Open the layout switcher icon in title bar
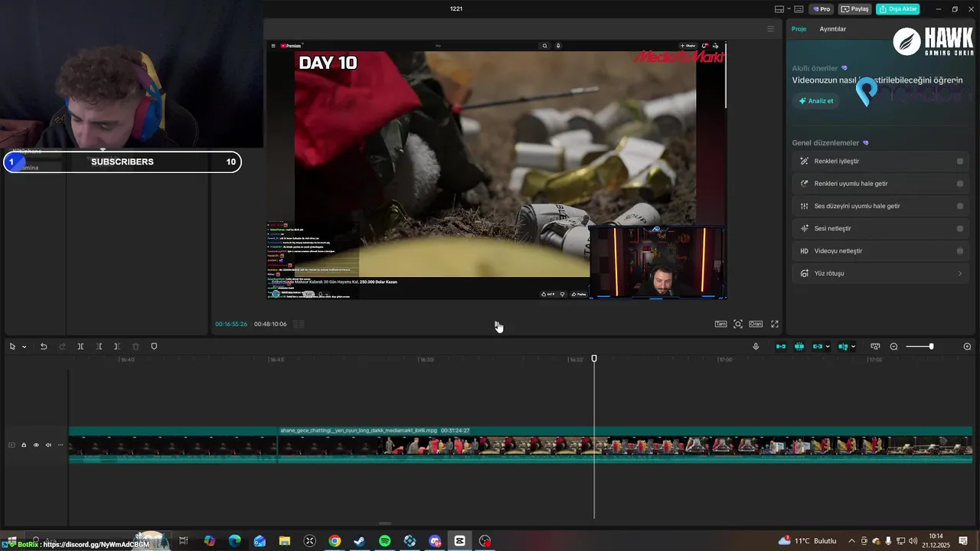This screenshot has width=980, height=551. 779,9
